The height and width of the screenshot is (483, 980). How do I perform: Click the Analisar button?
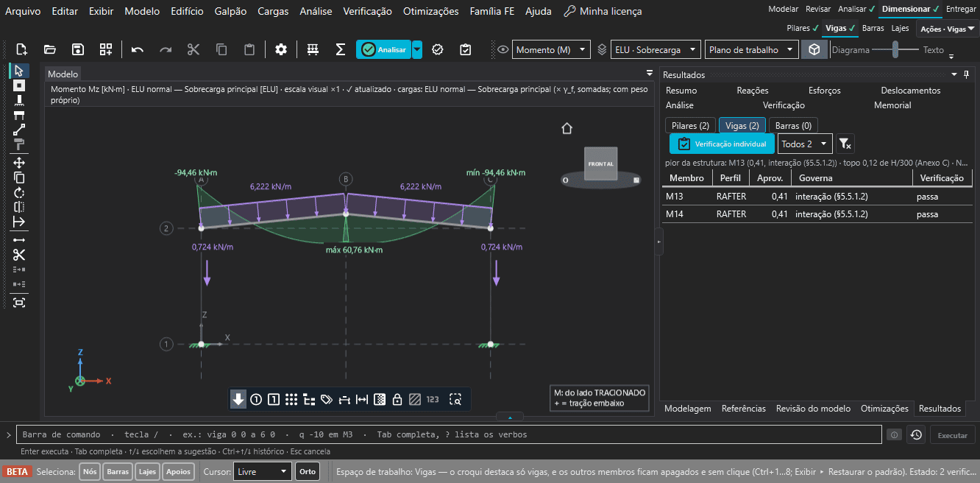(x=383, y=49)
